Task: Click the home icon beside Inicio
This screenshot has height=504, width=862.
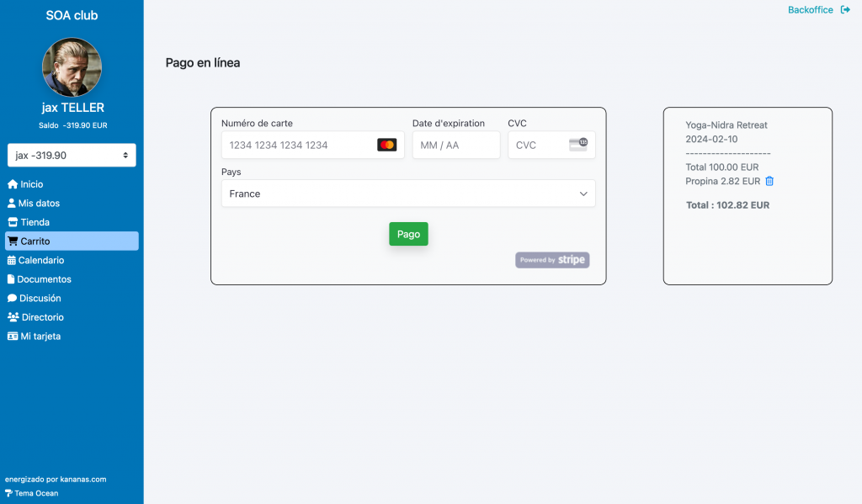Action: click(13, 184)
